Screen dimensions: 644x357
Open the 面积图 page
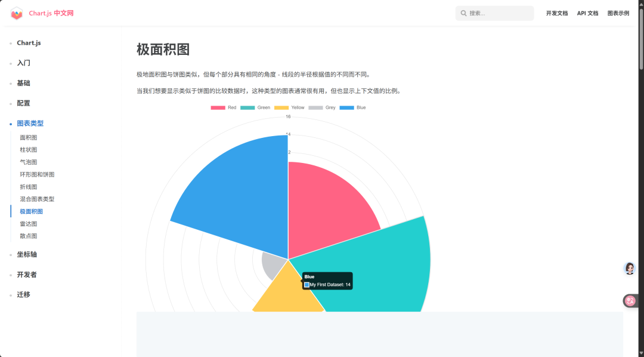pyautogui.click(x=29, y=137)
